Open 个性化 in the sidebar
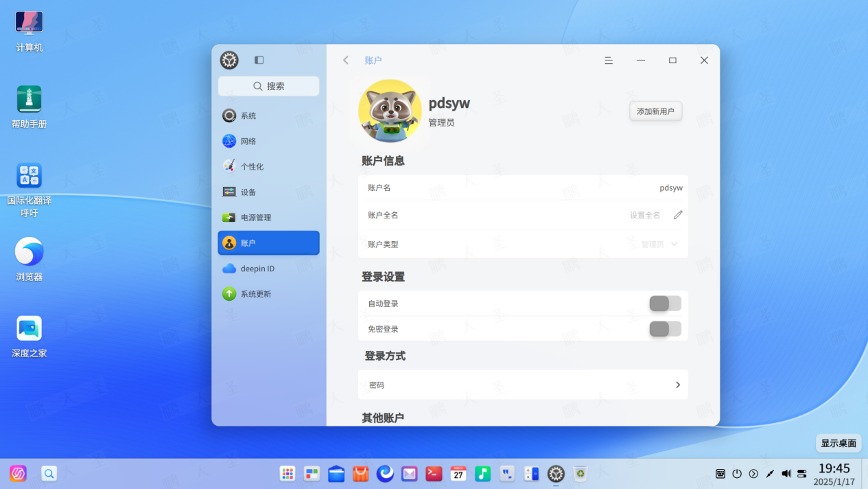The image size is (868, 489). [x=268, y=167]
